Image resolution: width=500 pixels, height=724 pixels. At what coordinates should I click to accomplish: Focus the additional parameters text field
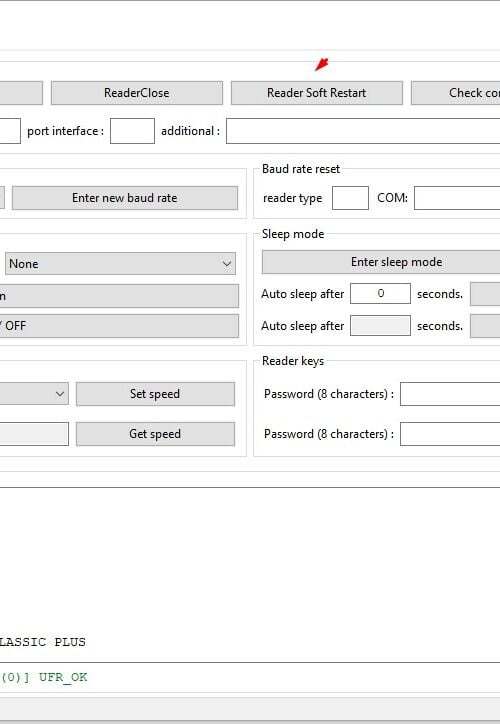point(363,131)
